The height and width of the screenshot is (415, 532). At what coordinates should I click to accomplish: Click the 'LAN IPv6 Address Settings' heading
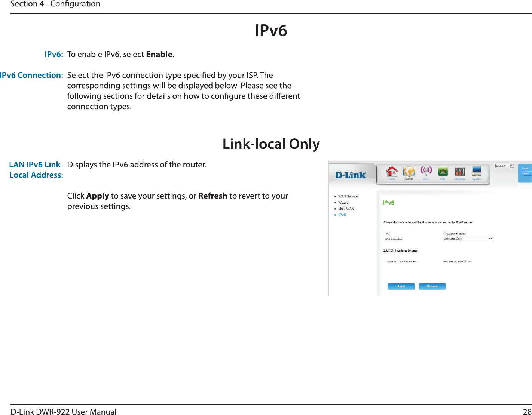(400, 251)
